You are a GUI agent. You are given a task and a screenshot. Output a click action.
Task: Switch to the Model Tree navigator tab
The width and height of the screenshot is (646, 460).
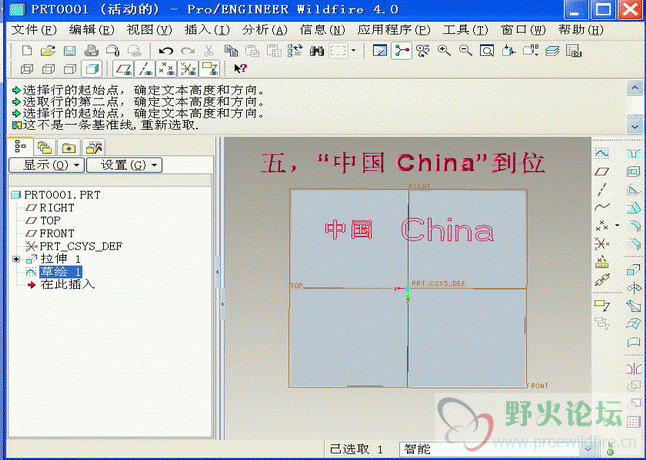click(20, 146)
